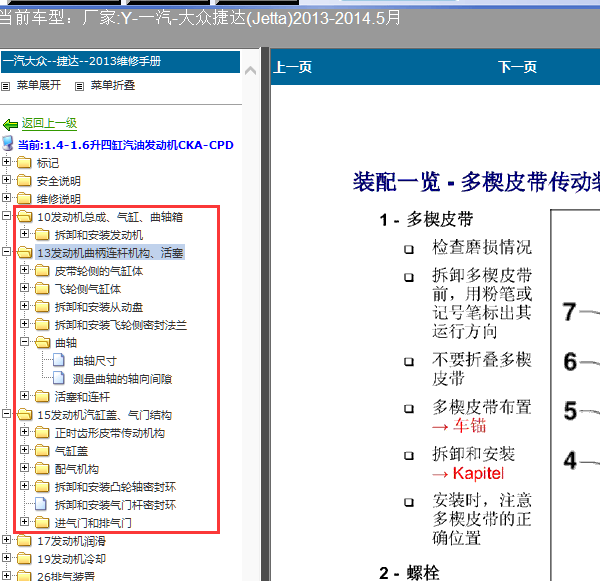This screenshot has height=581, width=600.
Task: Expand the 拆卸和安装飞轮侧密封法兰 node
Action: point(24,324)
